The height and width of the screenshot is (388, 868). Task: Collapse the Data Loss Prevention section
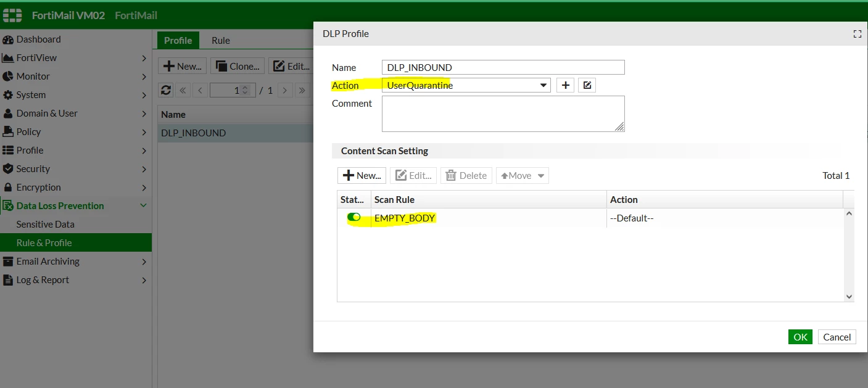tap(144, 206)
